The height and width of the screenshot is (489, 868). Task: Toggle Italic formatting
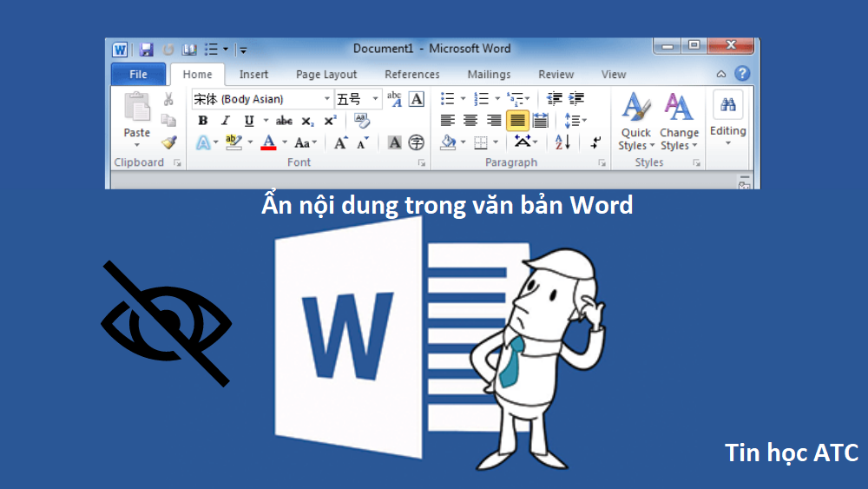pyautogui.click(x=226, y=121)
